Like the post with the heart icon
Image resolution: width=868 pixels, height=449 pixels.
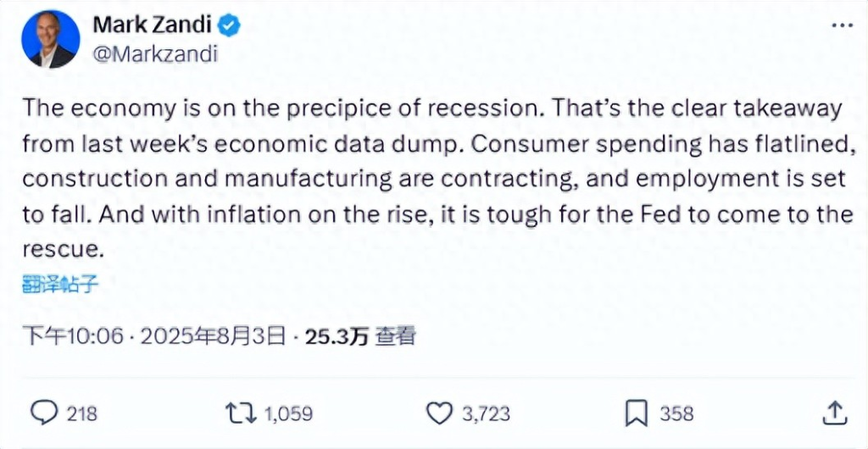(x=440, y=413)
